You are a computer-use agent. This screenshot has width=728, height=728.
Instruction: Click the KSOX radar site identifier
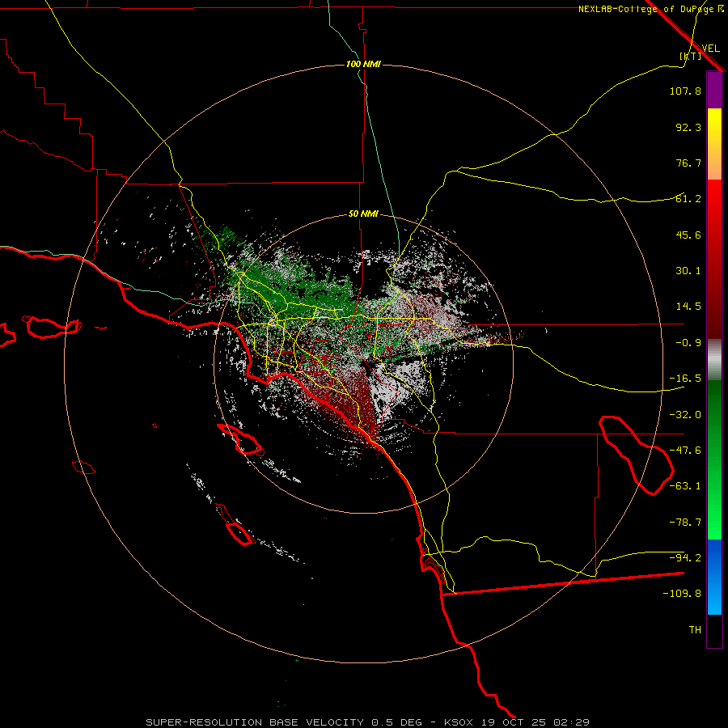point(457,722)
